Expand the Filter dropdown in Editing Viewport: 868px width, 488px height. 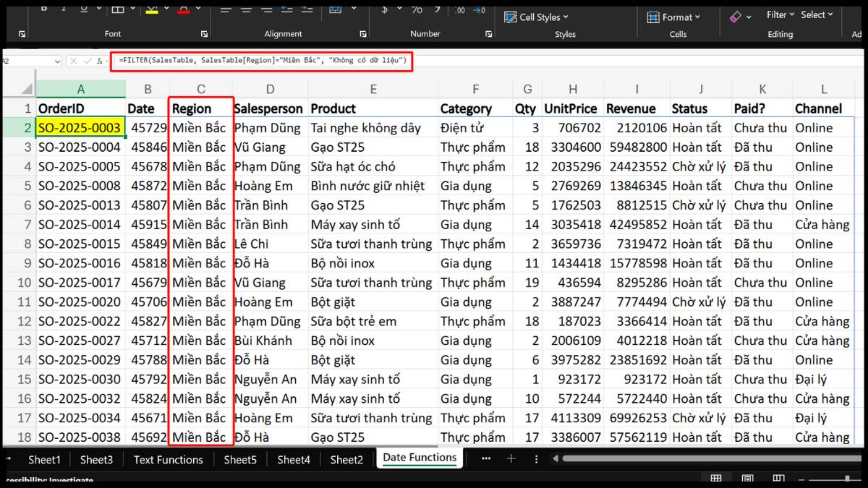[x=779, y=14]
